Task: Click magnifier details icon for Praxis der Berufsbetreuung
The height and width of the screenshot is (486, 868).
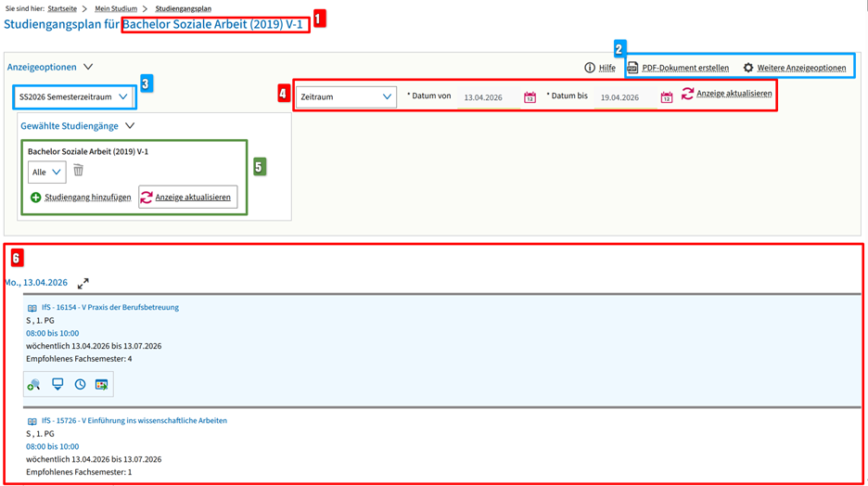Action: 34,384
